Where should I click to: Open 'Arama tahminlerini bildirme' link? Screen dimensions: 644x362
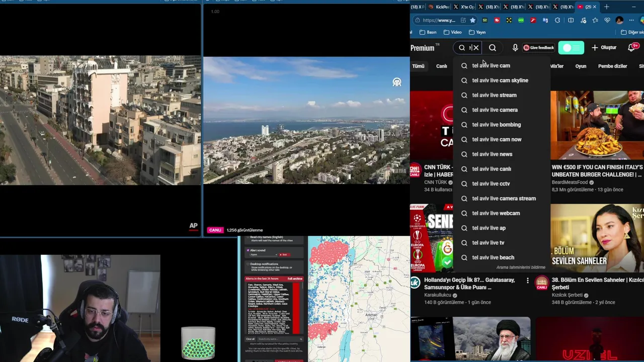click(521, 267)
